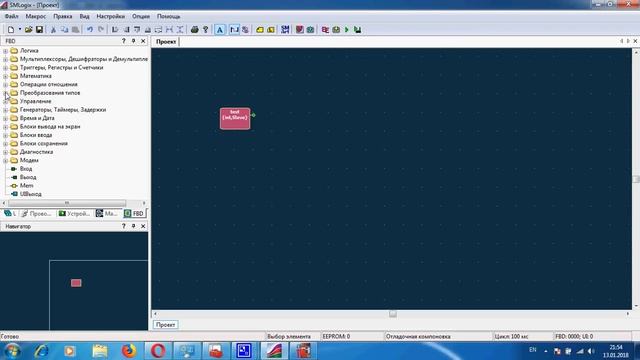Undo the last action via the toolbar arrow
Screen dimensions: 640x360
pos(90,29)
